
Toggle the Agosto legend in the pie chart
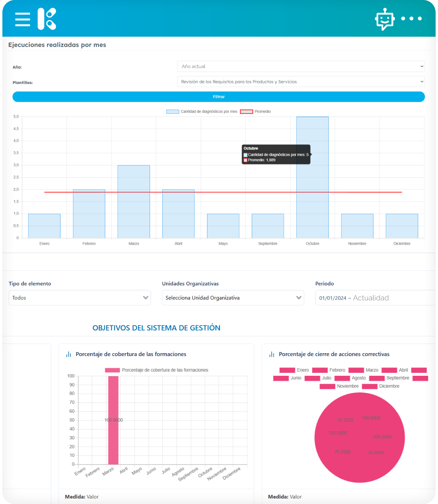coord(350,378)
